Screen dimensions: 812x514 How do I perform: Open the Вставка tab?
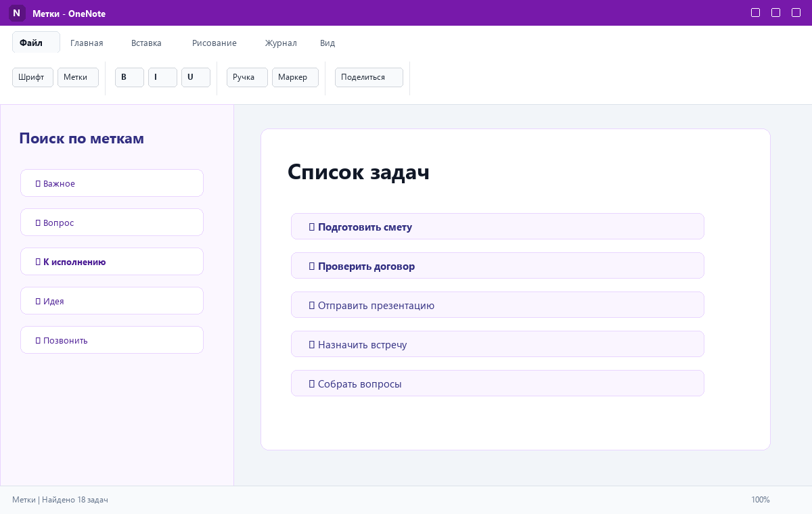point(146,43)
